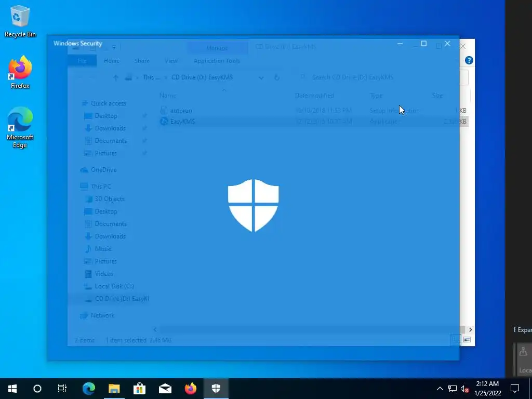532x399 pixels.
Task: Open the Mail app on the taskbar
Action: click(x=165, y=389)
